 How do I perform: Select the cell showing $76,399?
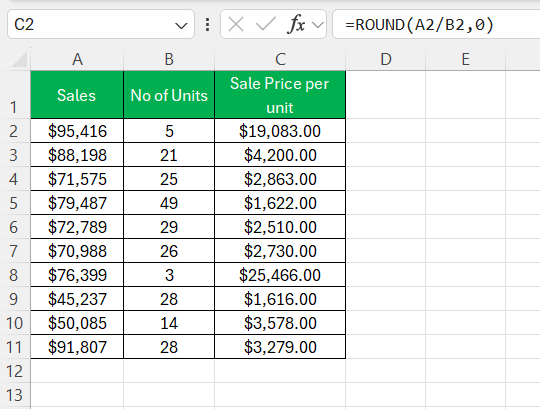pyautogui.click(x=77, y=275)
